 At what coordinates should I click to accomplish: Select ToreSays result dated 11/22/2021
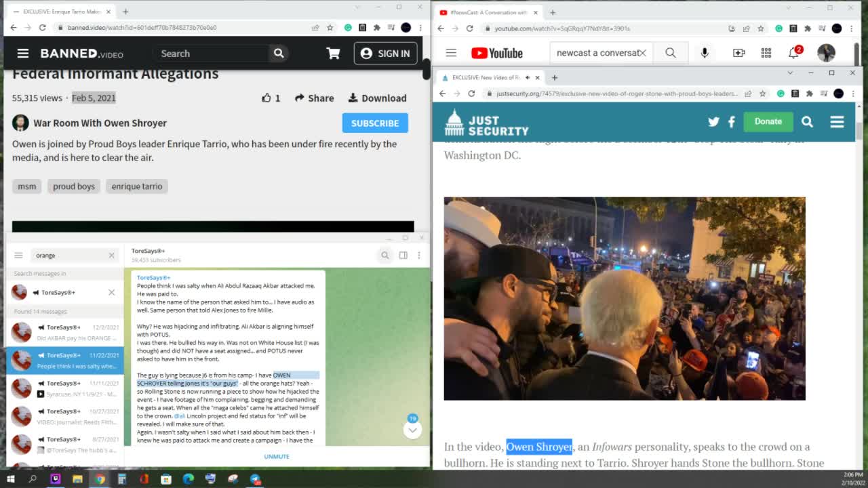point(65,360)
